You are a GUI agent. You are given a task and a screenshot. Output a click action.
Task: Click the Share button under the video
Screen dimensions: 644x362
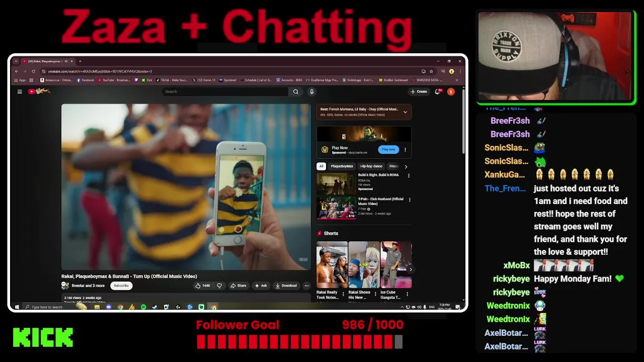(x=238, y=286)
